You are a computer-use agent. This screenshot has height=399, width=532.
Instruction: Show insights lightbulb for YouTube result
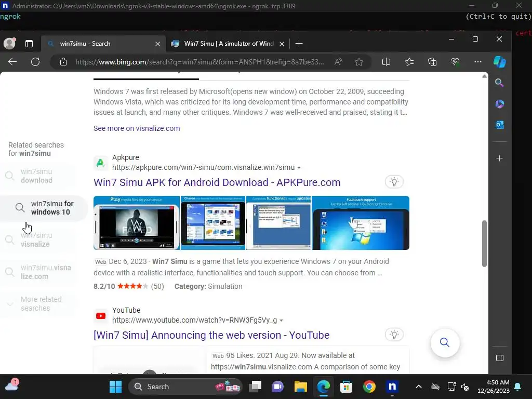click(x=394, y=335)
